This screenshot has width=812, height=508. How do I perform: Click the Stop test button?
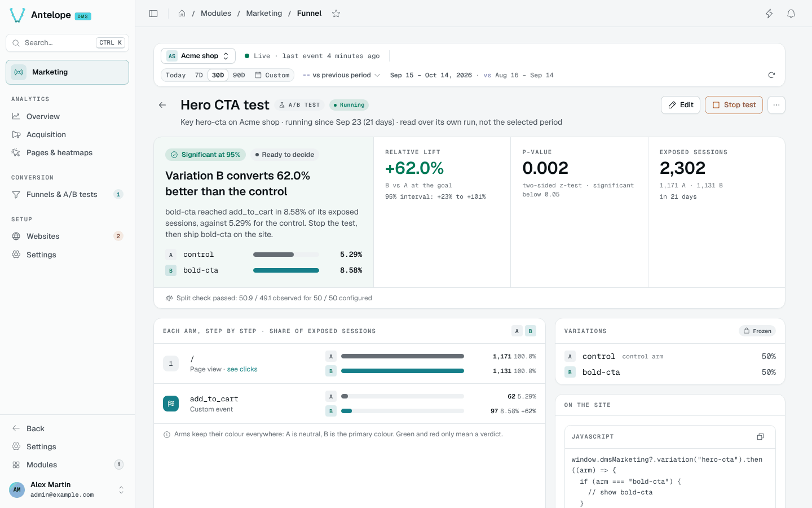(x=734, y=105)
